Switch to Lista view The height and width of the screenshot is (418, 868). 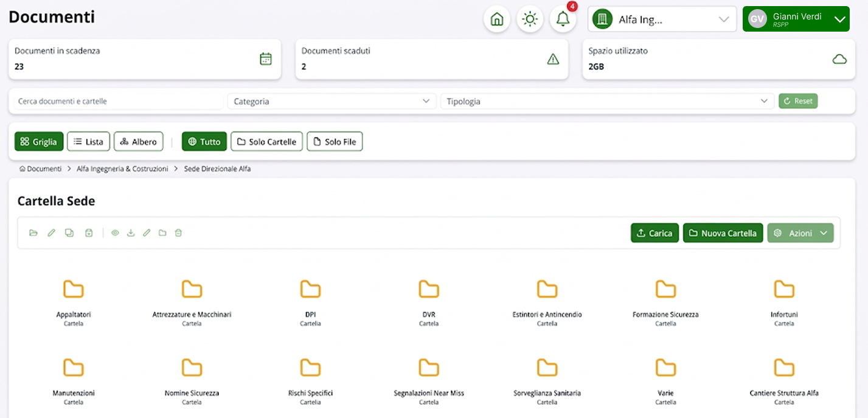coord(88,142)
